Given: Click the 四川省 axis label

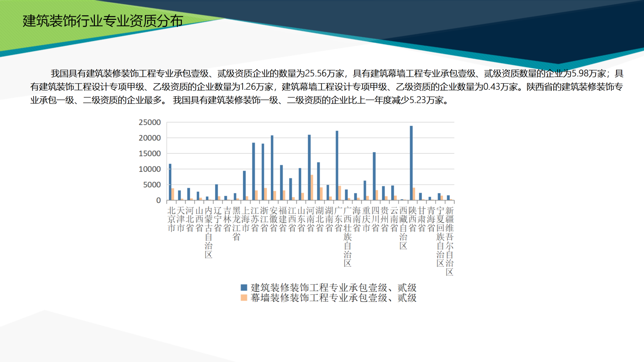Looking at the screenshot, I should point(375,219).
